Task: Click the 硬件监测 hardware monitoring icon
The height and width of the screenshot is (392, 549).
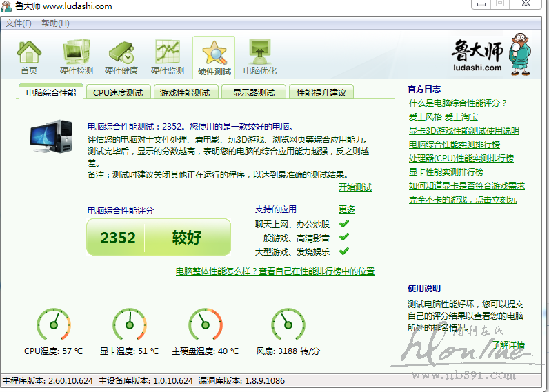Action: pyautogui.click(x=168, y=56)
